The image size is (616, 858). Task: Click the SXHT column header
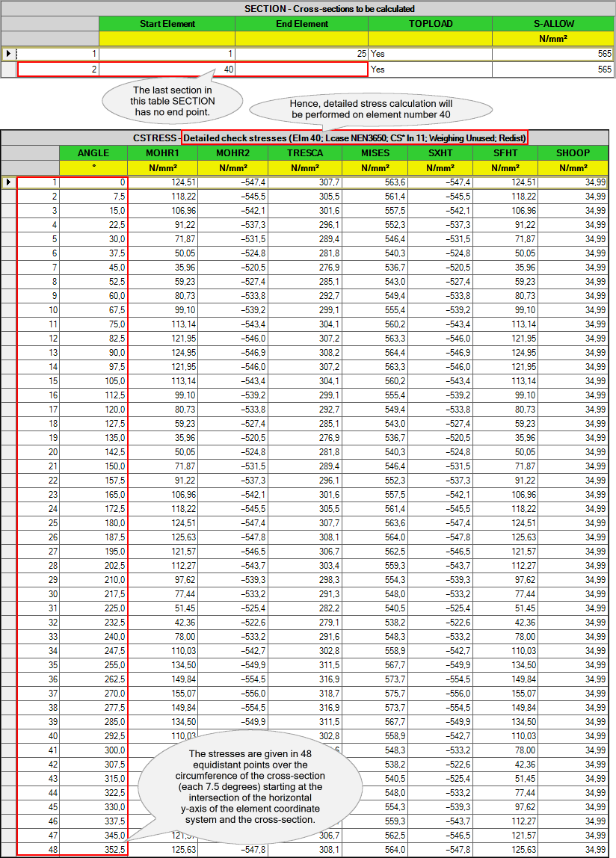click(441, 153)
